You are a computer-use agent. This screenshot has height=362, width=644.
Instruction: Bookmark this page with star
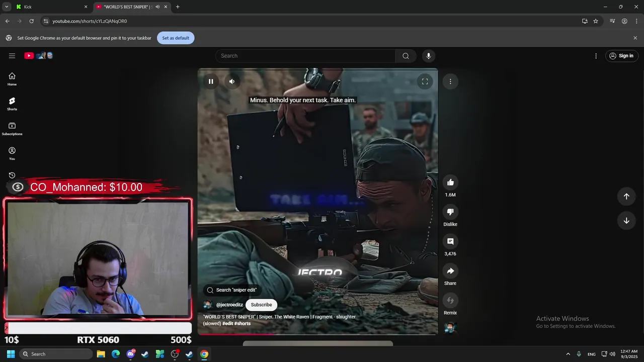point(596,21)
